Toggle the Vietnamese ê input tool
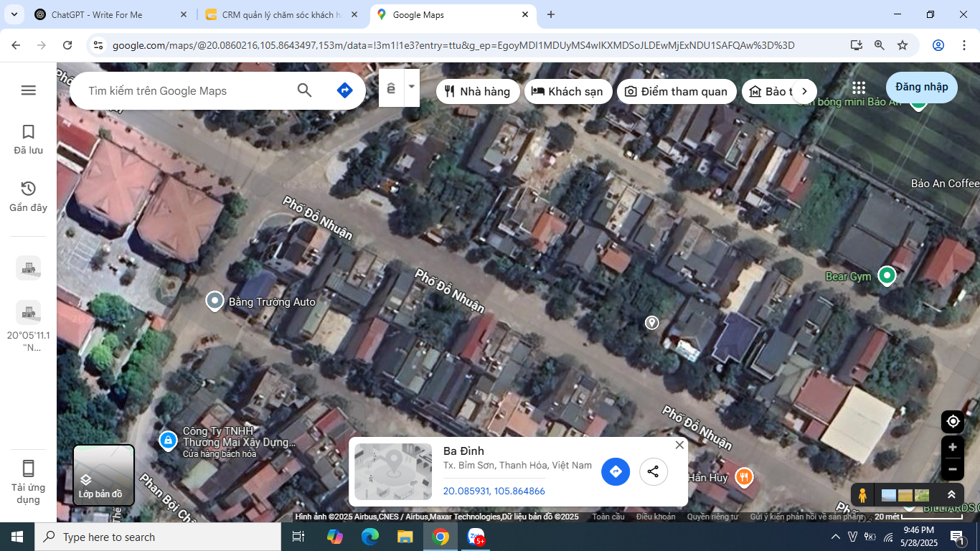 [x=391, y=88]
